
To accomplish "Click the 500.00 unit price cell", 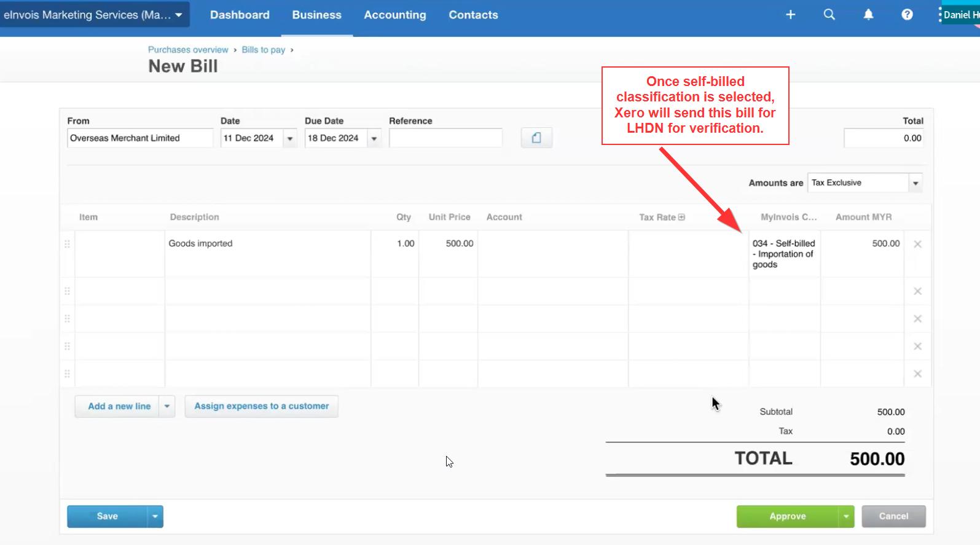I will pyautogui.click(x=449, y=254).
